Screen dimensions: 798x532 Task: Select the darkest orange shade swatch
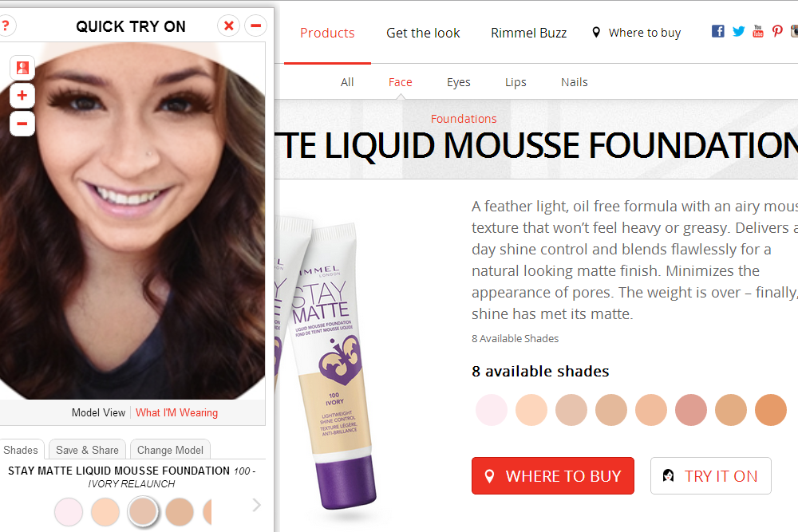(771, 409)
